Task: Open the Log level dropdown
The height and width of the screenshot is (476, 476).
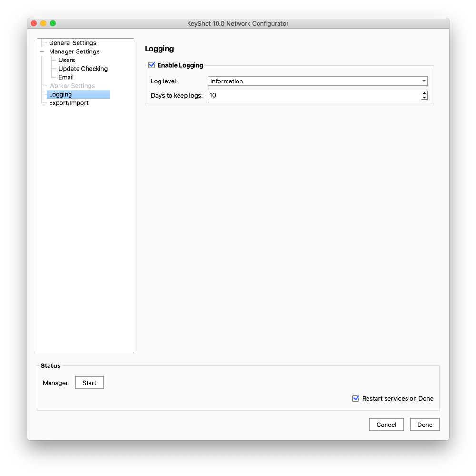Action: 317,81
